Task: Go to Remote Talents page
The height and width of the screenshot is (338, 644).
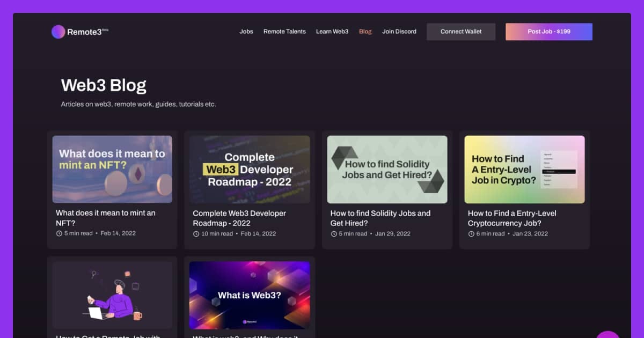Action: coord(284,32)
